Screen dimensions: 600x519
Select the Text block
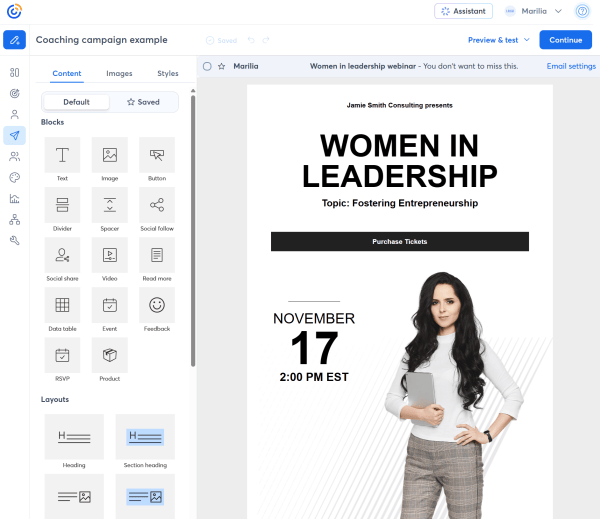(x=62, y=155)
